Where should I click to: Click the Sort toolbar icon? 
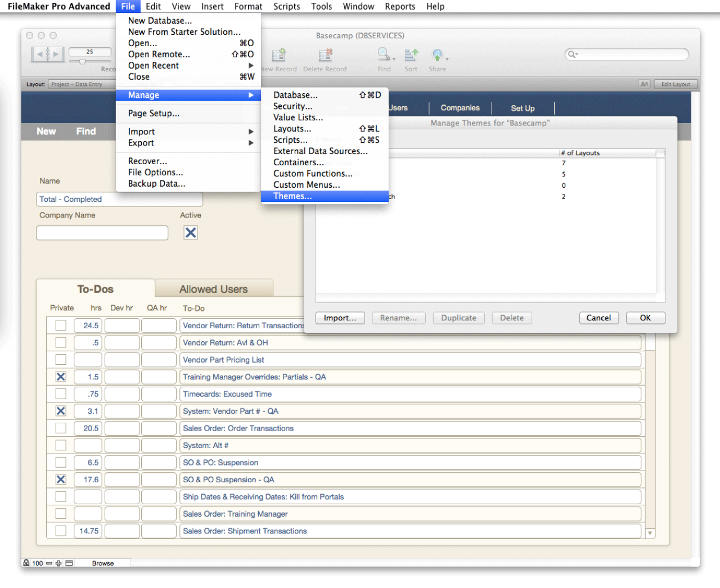point(411,55)
